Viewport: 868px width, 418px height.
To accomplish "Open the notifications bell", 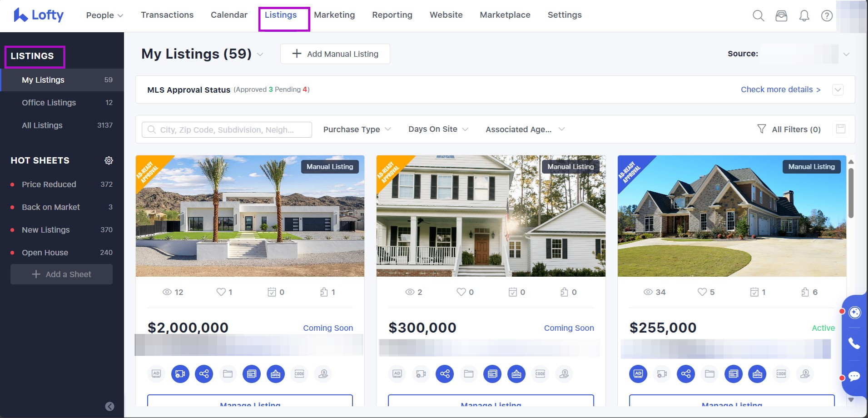I will click(804, 16).
